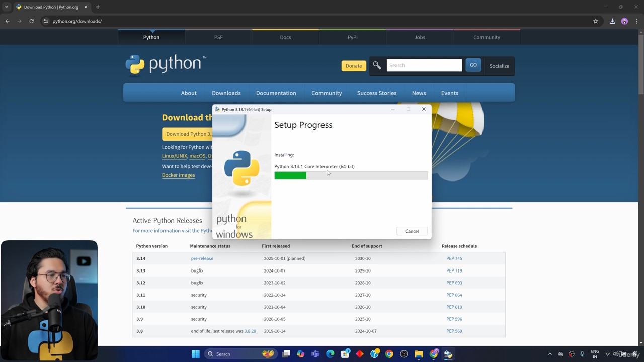The height and width of the screenshot is (362, 644).
Task: Click the magnifying glass icon beside site search
Action: pyautogui.click(x=377, y=65)
